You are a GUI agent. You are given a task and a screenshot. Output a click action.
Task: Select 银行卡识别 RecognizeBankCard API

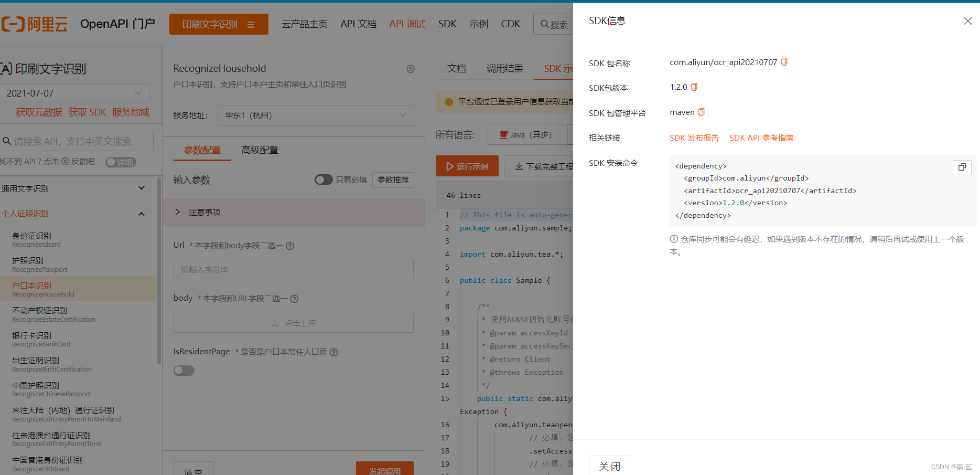click(79, 339)
